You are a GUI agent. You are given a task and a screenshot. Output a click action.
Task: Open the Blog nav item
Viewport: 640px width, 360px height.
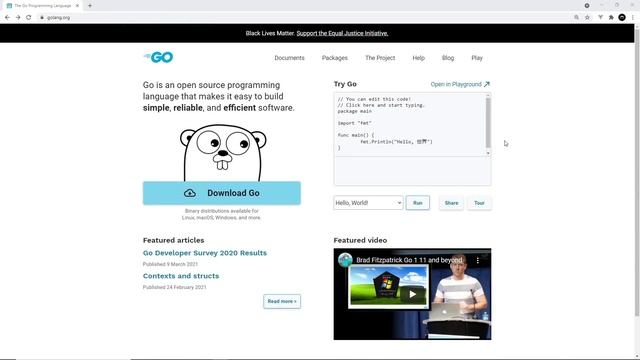point(448,58)
